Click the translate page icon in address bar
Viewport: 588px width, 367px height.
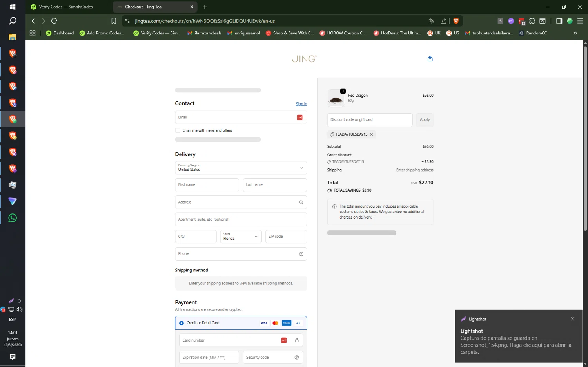point(431,21)
